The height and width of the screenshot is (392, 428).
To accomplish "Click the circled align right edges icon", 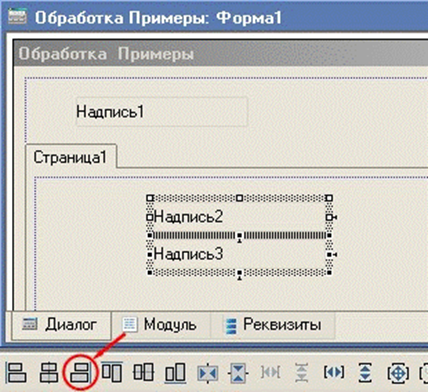I will click(80, 372).
